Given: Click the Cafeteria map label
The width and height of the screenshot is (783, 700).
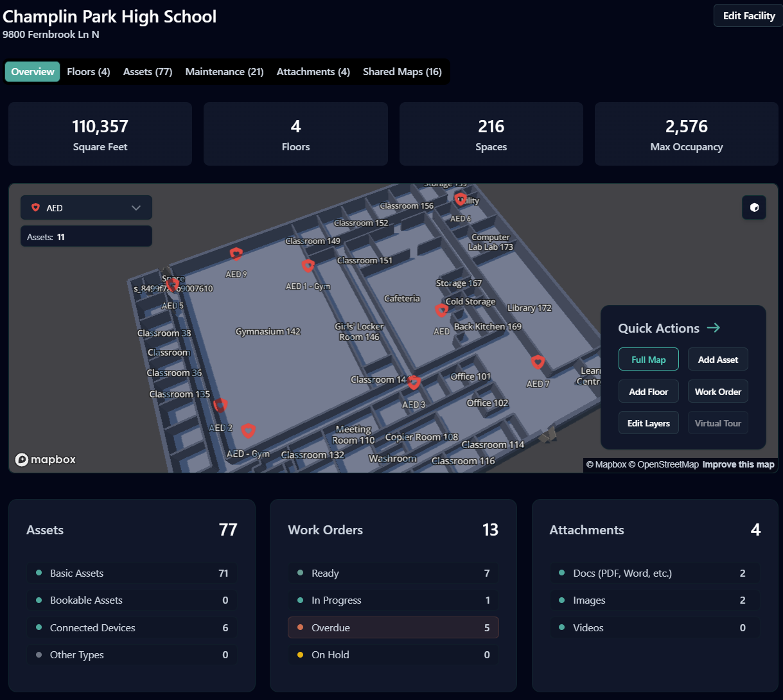Looking at the screenshot, I should point(402,299).
